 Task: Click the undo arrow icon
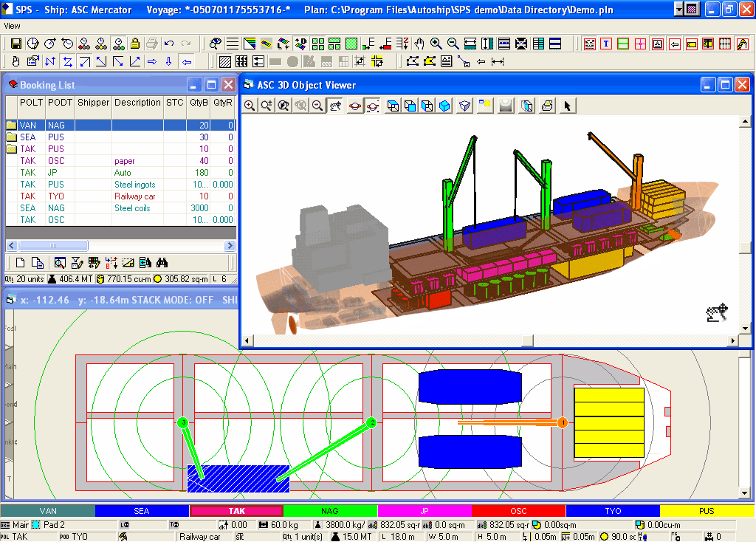(x=169, y=44)
